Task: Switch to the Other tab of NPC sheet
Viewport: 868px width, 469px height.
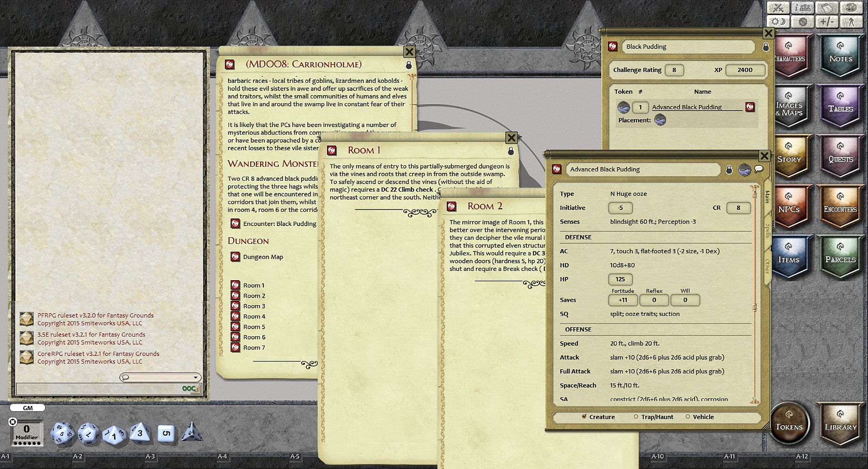Action: 768,266
